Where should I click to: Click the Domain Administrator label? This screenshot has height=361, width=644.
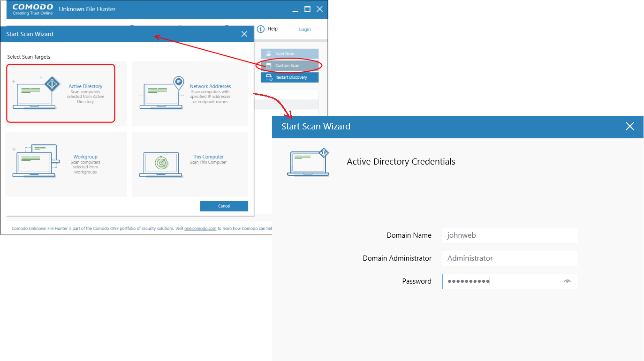coord(397,258)
